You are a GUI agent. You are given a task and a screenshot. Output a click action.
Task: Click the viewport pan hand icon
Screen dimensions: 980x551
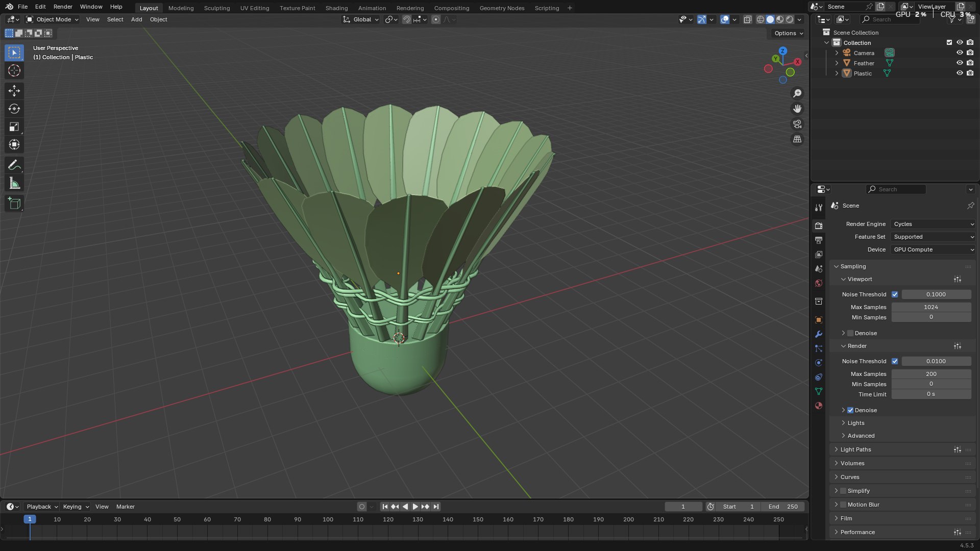[797, 109]
